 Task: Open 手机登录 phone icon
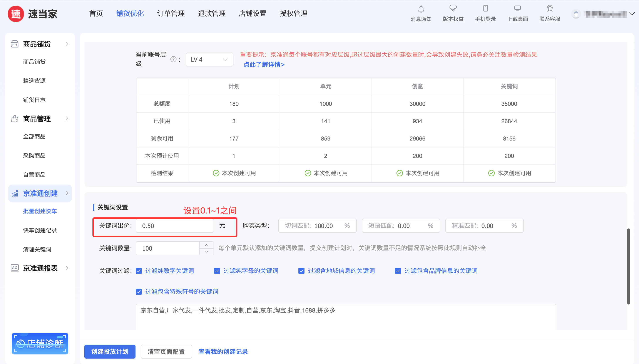coord(485,9)
